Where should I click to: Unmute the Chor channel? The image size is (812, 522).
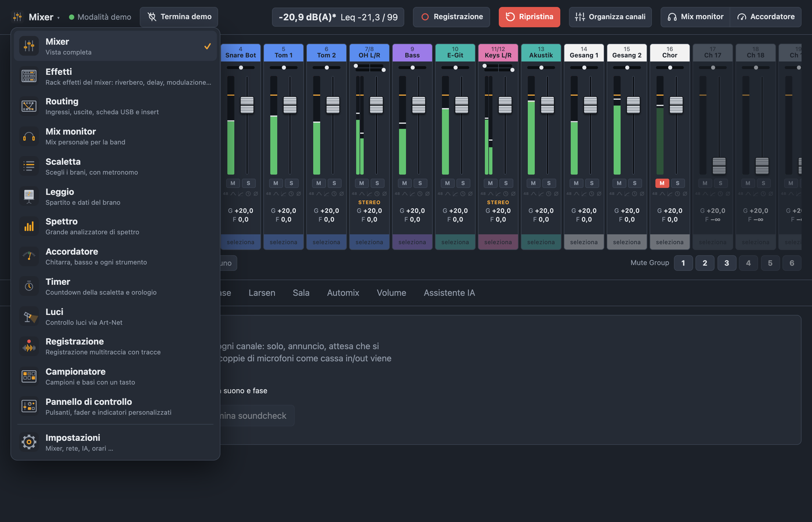coord(662,183)
